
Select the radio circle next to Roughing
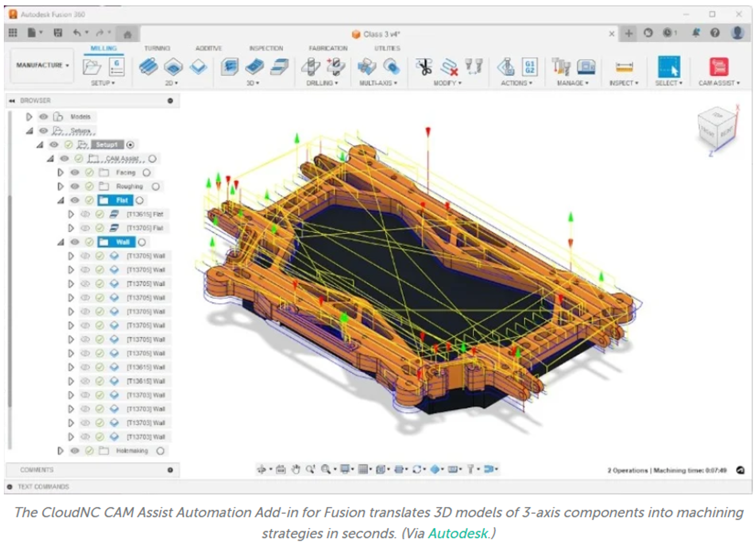156,186
